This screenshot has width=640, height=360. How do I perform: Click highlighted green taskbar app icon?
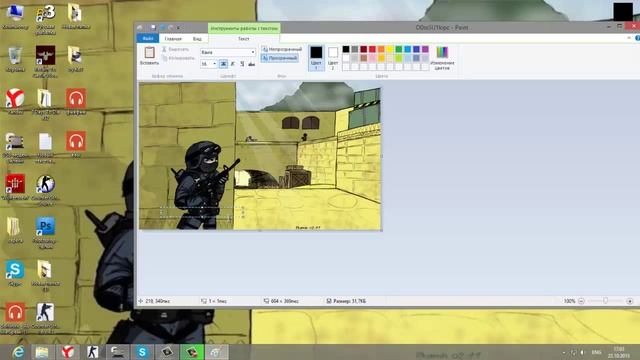pyautogui.click(x=192, y=352)
